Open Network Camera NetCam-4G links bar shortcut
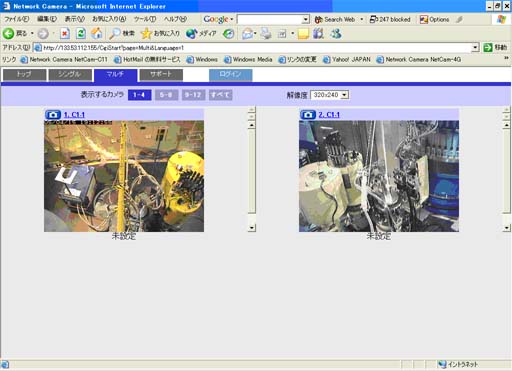Screen dimensions: 512x371 419,60
